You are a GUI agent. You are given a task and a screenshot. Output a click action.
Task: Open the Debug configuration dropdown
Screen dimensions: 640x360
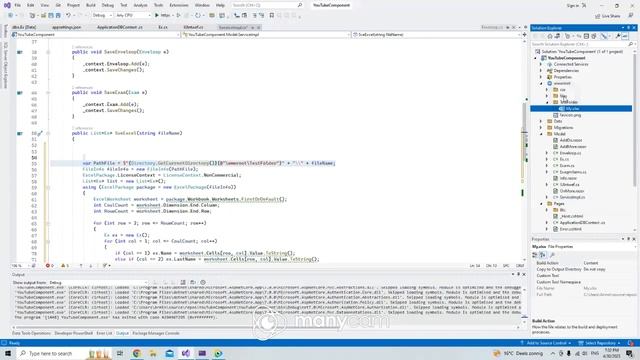click(x=102, y=16)
